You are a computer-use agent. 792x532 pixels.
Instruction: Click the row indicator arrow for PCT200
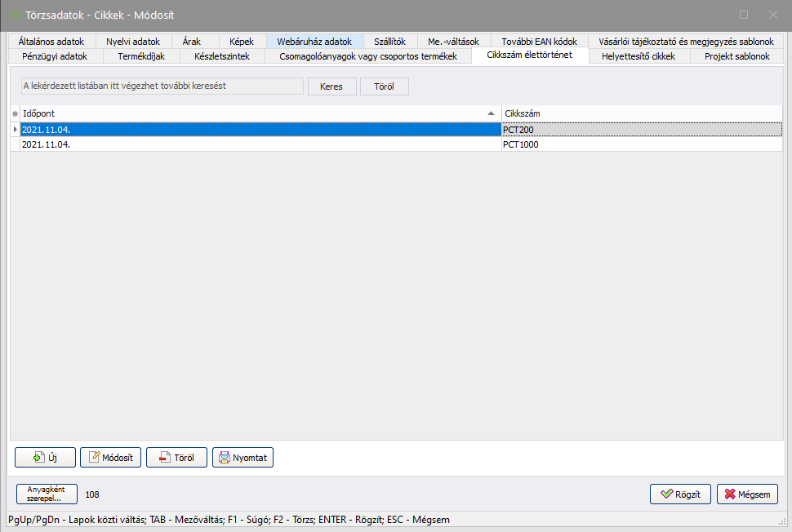[15, 129]
